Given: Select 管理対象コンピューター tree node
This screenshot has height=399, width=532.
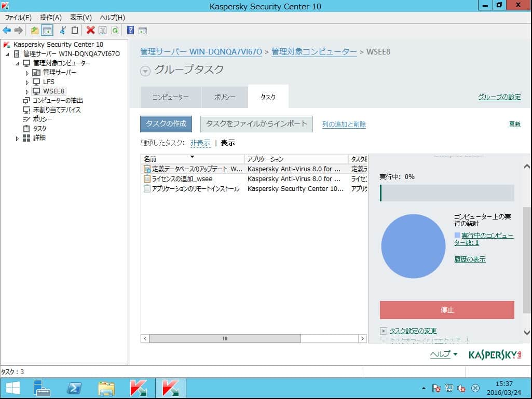Looking at the screenshot, I should (x=61, y=63).
